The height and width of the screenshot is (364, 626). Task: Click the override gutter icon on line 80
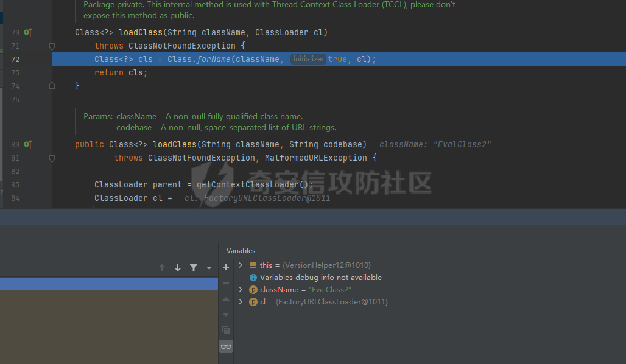pos(28,144)
